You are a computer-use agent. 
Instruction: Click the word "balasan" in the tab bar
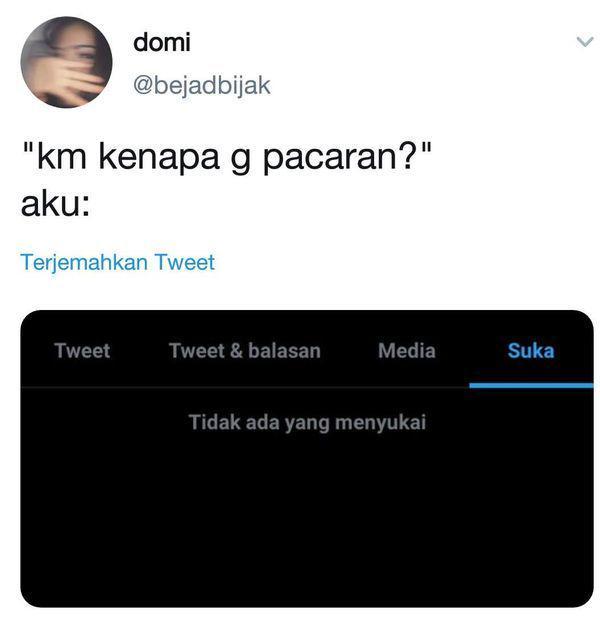click(x=284, y=351)
